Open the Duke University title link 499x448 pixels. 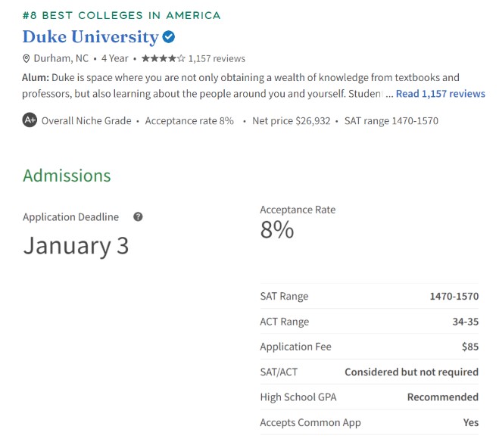click(91, 37)
